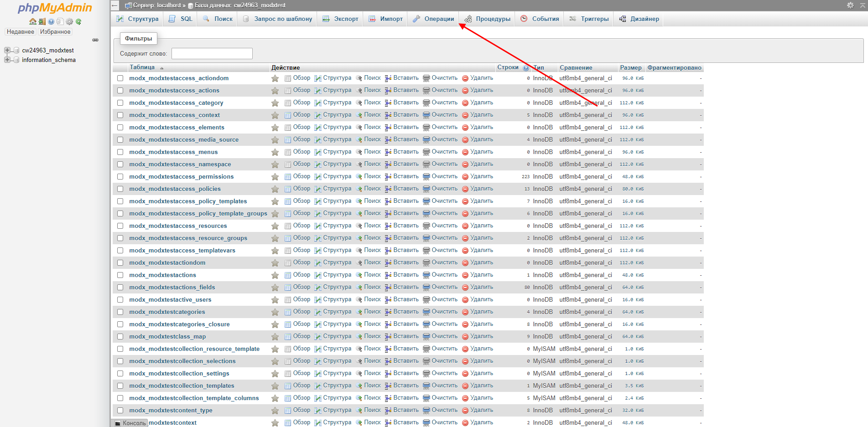Tick the modx_modxtestcategories table checkbox
The image size is (868, 427).
tap(120, 312)
